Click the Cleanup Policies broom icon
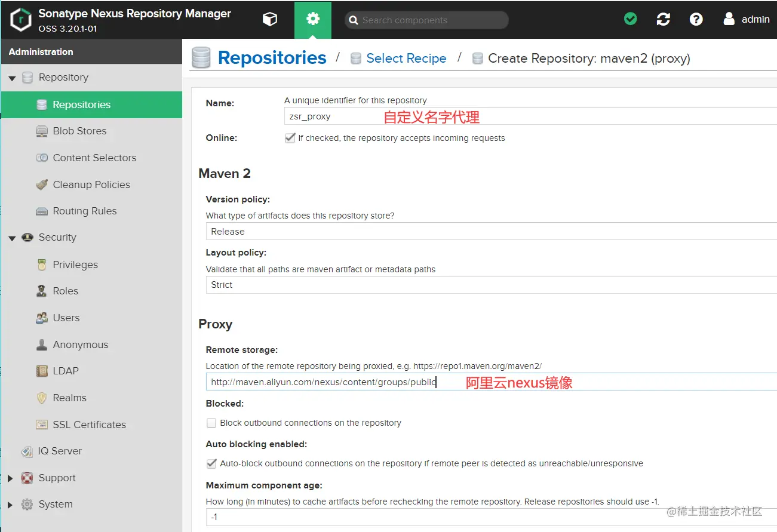 click(42, 184)
